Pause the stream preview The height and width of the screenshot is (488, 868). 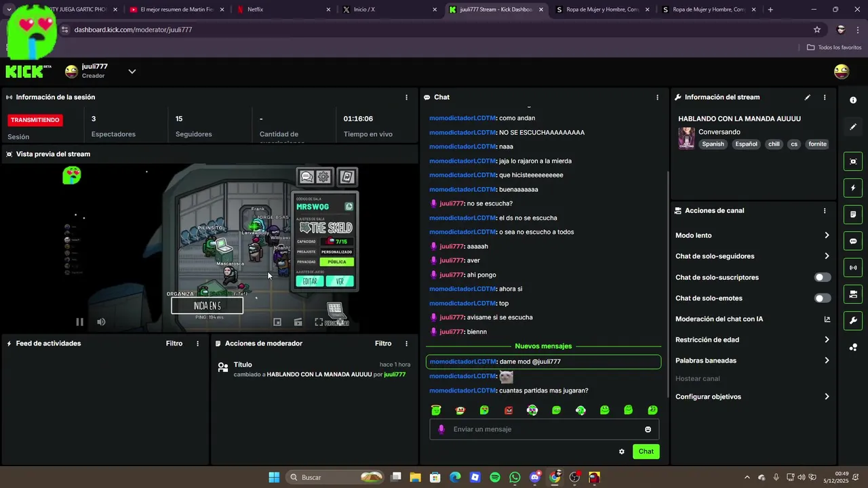(x=79, y=322)
